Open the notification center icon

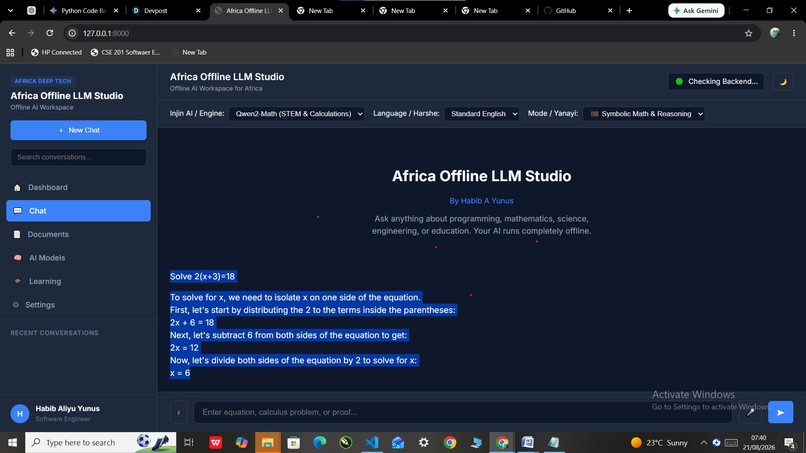click(790, 442)
